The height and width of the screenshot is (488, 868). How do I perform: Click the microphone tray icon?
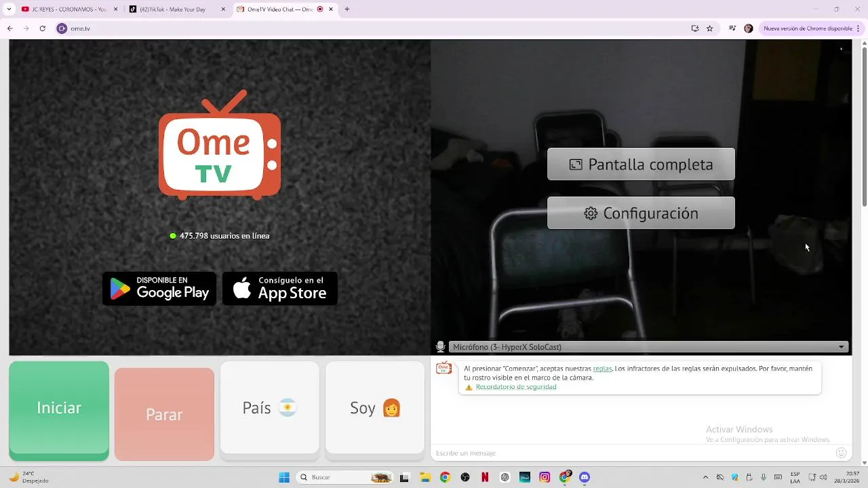(764, 477)
